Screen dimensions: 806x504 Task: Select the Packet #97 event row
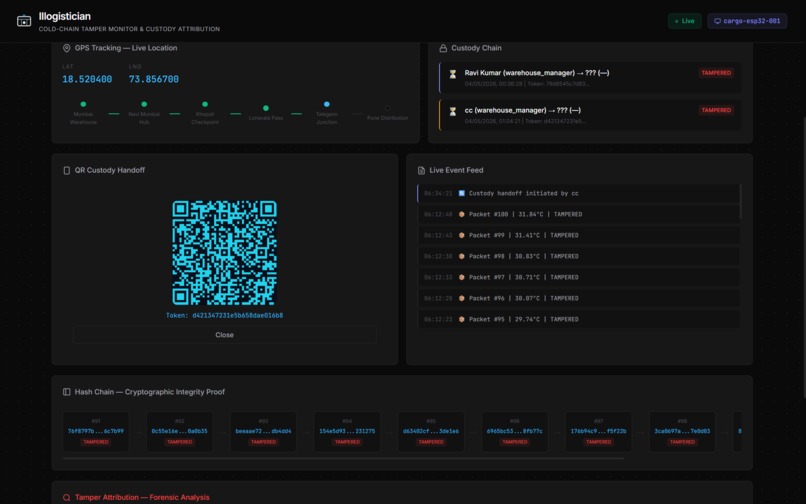pyautogui.click(x=578, y=277)
